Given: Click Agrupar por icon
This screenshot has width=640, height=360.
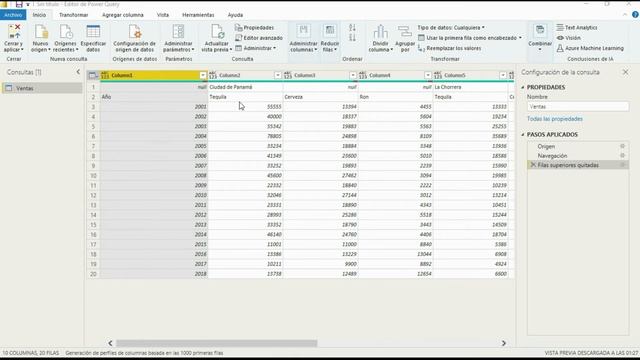Looking at the screenshot, I should click(x=405, y=32).
